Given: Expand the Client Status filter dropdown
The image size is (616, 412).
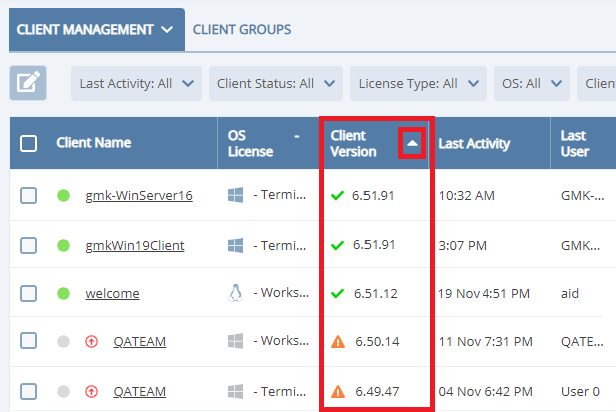Looking at the screenshot, I should (274, 84).
